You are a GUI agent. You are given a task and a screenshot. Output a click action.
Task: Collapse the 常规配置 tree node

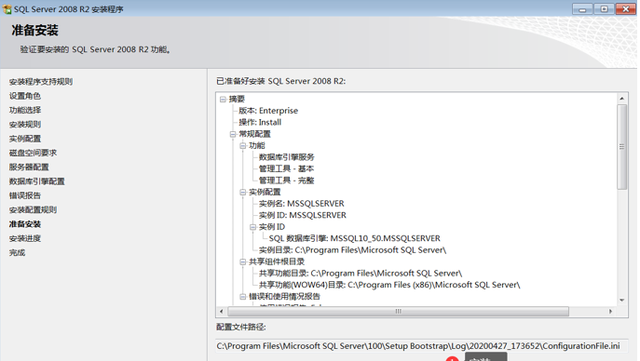(233, 134)
